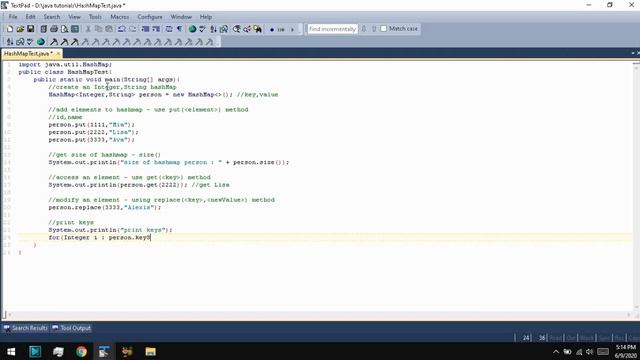Open the Edit menu
Viewport: 640px width, 360px height.
click(31, 17)
